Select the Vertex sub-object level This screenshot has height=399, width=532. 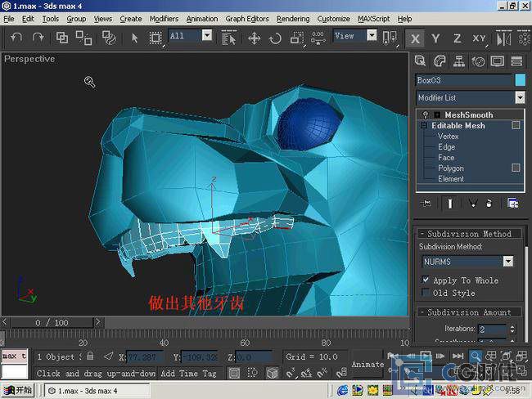[448, 136]
